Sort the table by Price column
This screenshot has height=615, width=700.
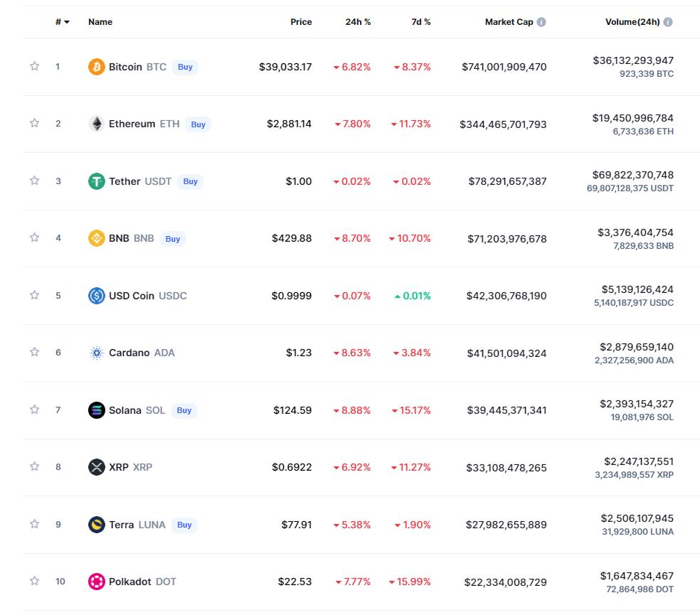[x=301, y=22]
